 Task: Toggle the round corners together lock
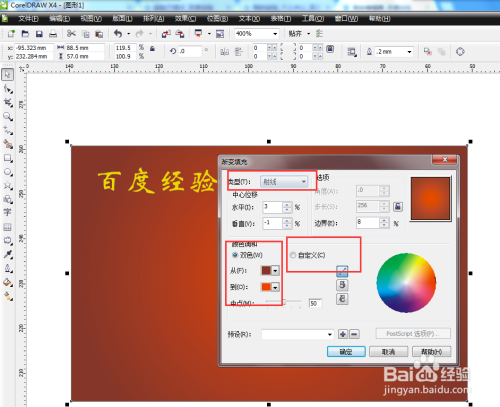(x=330, y=49)
